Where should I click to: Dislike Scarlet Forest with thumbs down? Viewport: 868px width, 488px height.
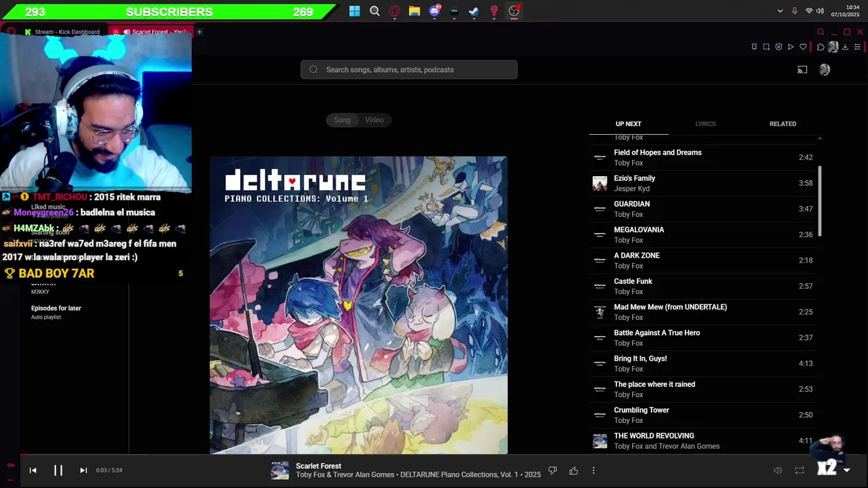point(552,470)
